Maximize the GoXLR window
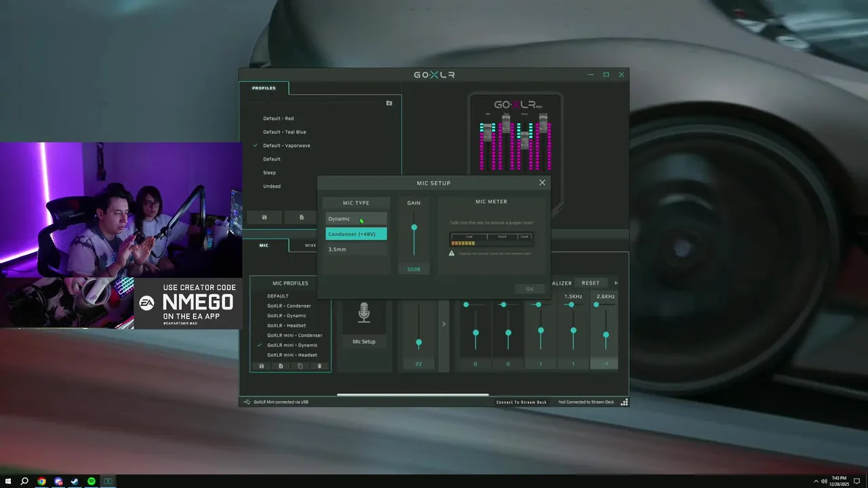Screen dimensions: 868x488 606,75
